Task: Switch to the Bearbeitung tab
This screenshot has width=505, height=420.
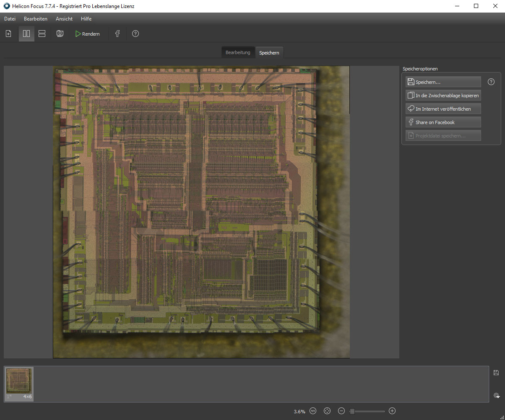Action: [238, 52]
